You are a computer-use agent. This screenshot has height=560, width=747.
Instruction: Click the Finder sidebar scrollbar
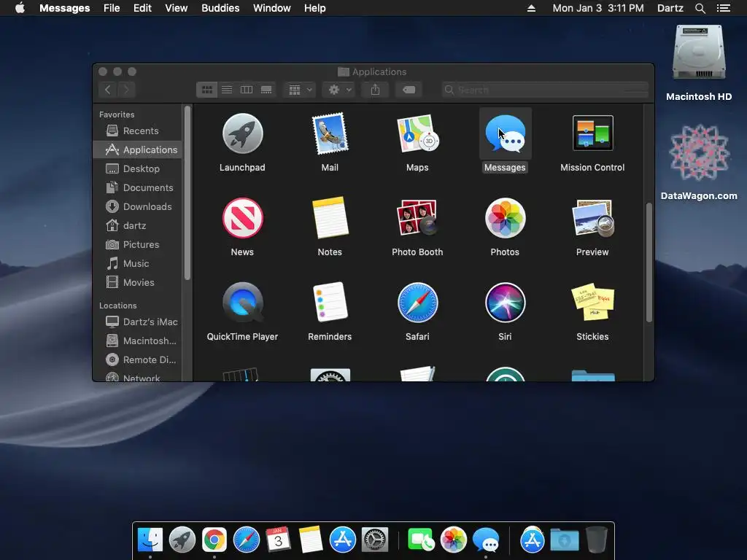[x=187, y=192]
